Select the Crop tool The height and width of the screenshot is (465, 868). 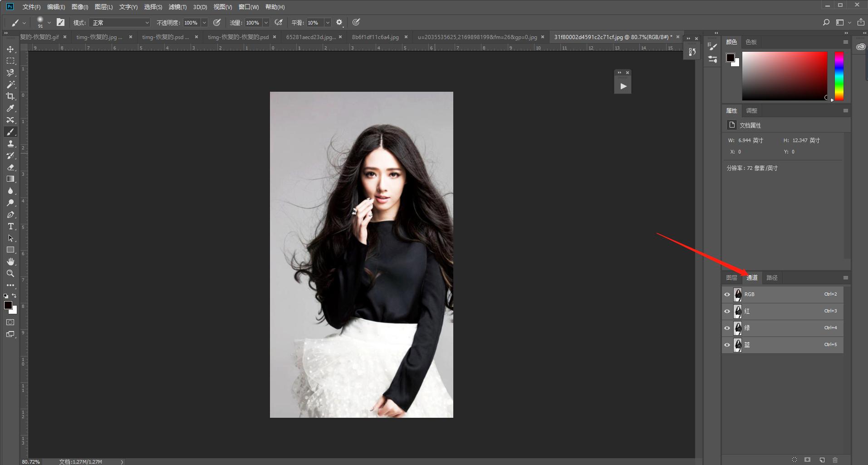(10, 96)
